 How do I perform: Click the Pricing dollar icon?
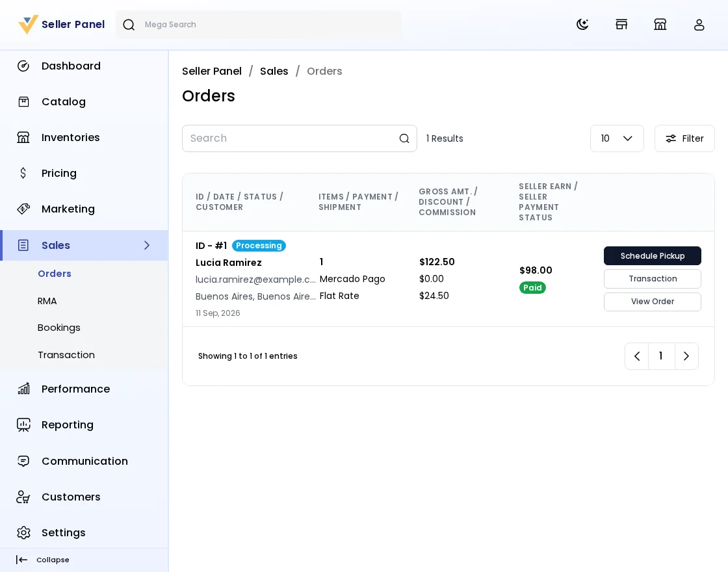pos(23,173)
